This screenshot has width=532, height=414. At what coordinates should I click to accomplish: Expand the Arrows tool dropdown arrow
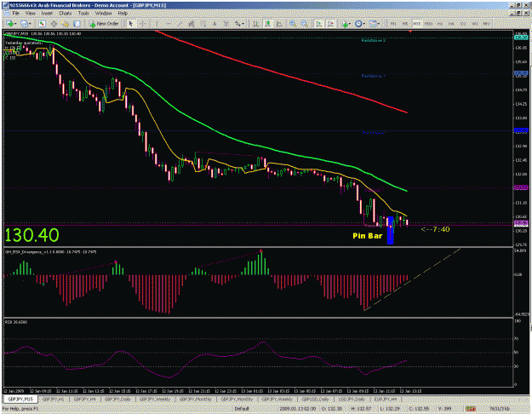(x=243, y=24)
